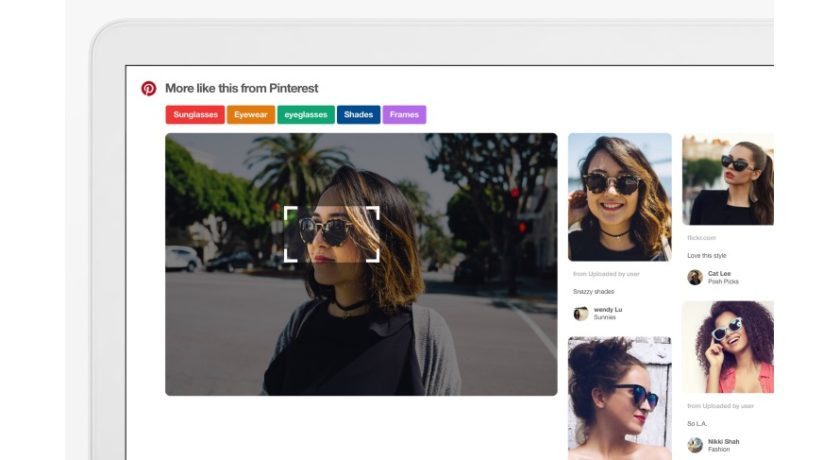
Task: Open the 'Love this style' pin image
Action: [727, 180]
